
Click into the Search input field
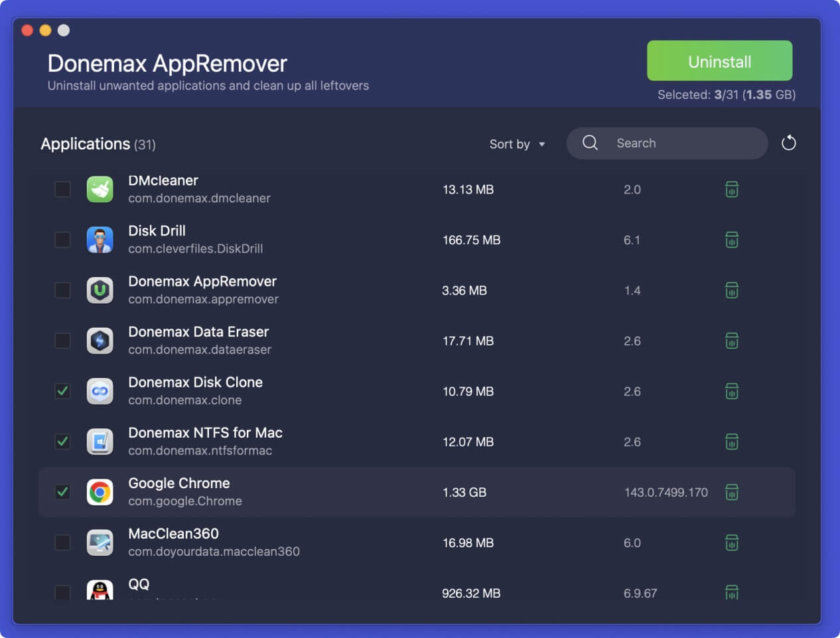683,143
